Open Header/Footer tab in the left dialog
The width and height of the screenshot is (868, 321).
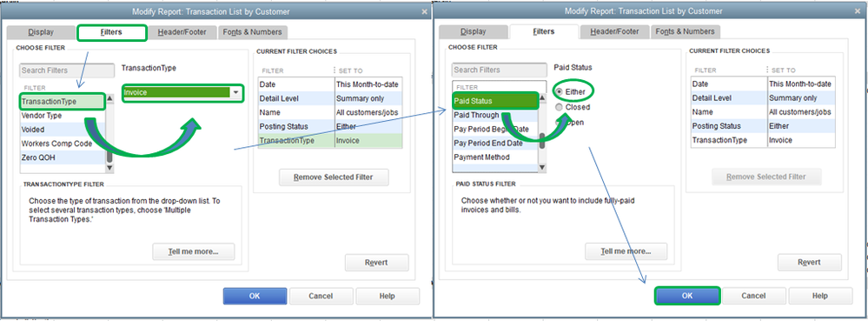click(182, 33)
